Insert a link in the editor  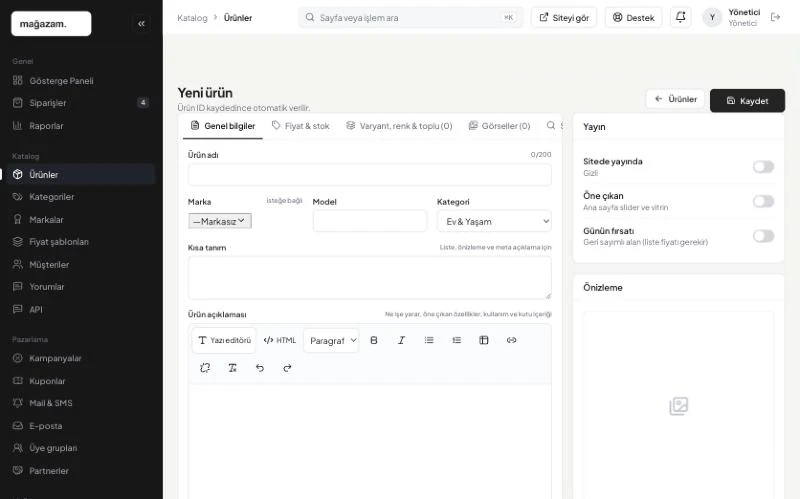(511, 340)
